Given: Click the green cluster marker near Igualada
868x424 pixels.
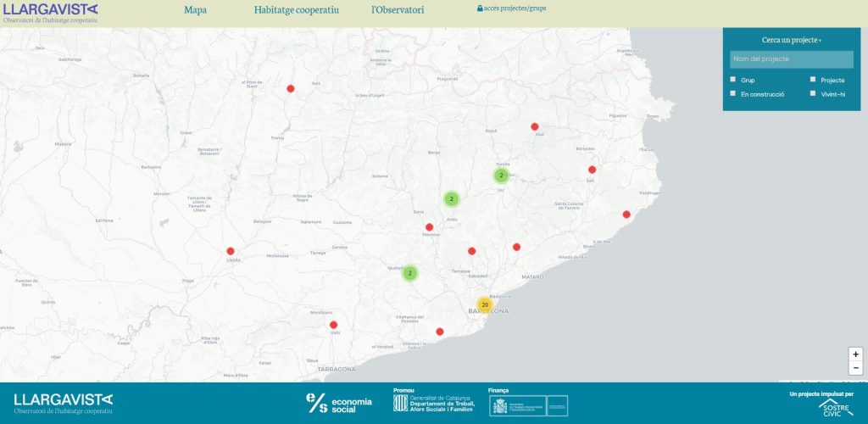Looking at the screenshot, I should coord(409,273).
